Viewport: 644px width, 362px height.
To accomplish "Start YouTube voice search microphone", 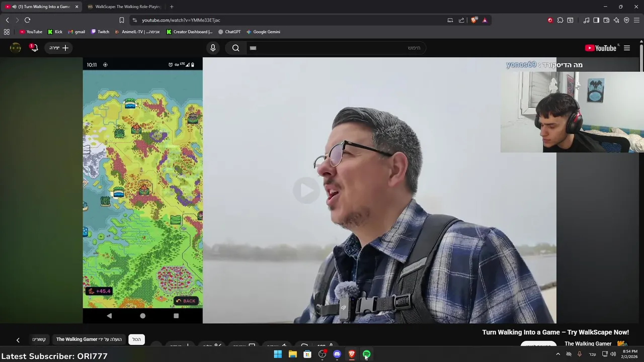I will point(213,48).
